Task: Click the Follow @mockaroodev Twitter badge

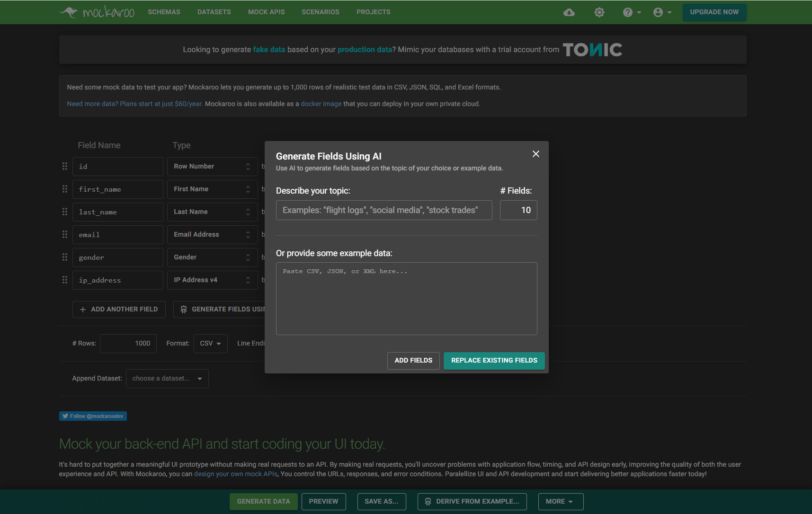Action: pyautogui.click(x=93, y=416)
